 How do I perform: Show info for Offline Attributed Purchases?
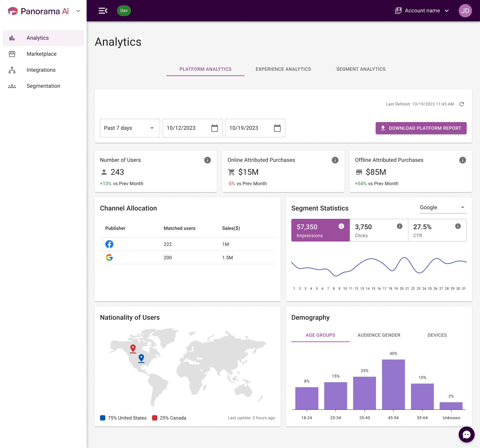coord(463,160)
